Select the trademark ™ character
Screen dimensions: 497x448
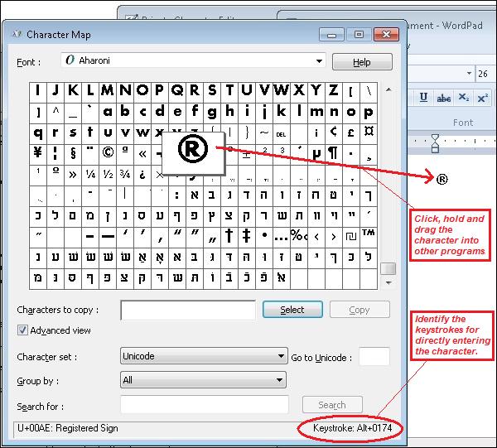click(369, 236)
